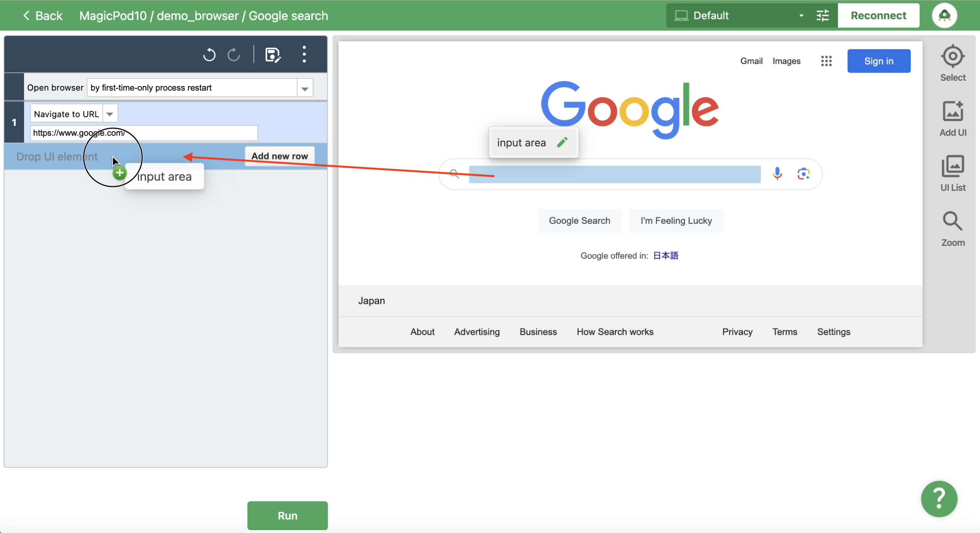Click the user avatar icon
Viewport: 980px width, 533px height.
pyautogui.click(x=944, y=16)
